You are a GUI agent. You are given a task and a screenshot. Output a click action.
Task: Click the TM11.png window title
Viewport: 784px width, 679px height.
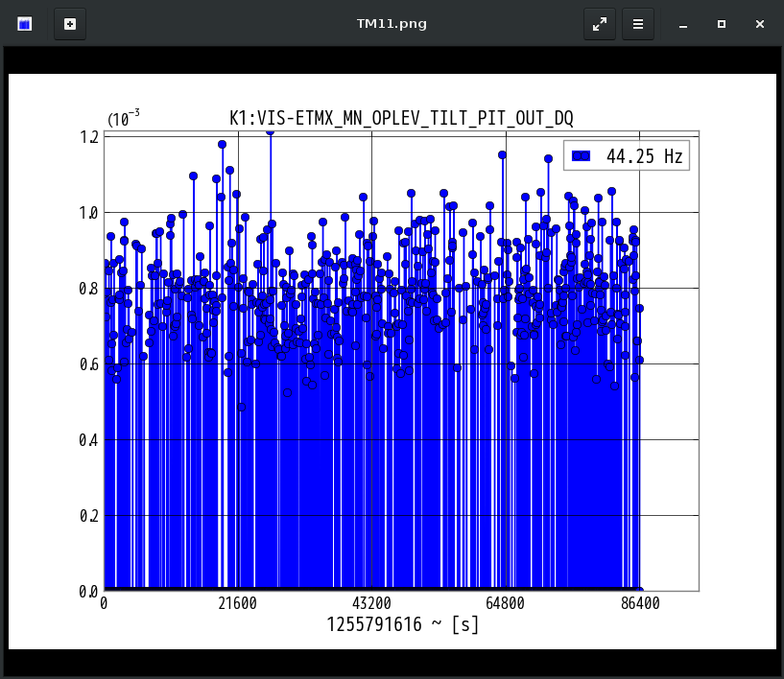(x=392, y=24)
